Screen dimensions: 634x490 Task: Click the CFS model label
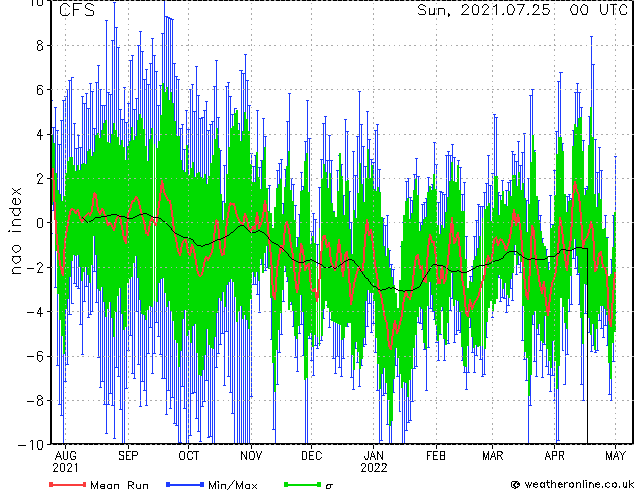[77, 10]
